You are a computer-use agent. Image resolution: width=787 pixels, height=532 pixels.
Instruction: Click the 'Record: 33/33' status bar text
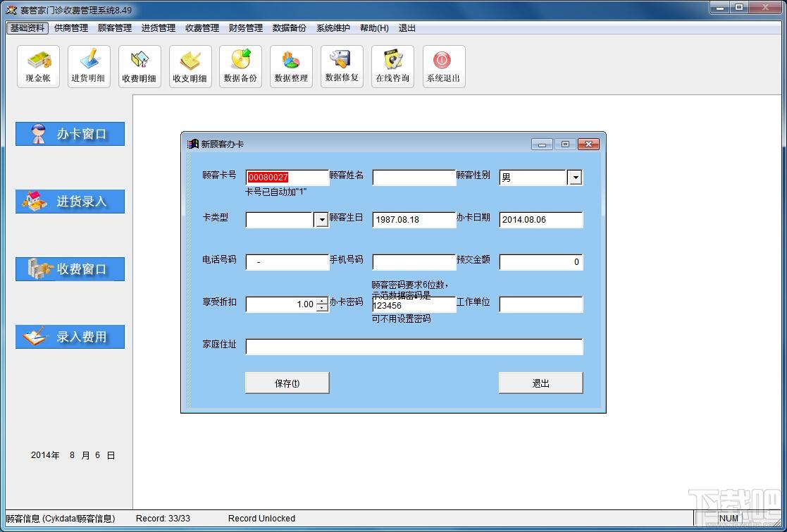point(163,519)
